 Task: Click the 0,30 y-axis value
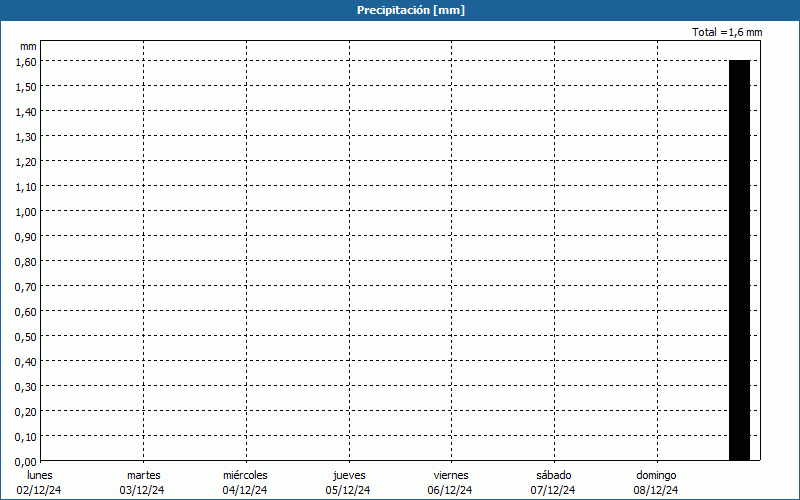point(26,387)
